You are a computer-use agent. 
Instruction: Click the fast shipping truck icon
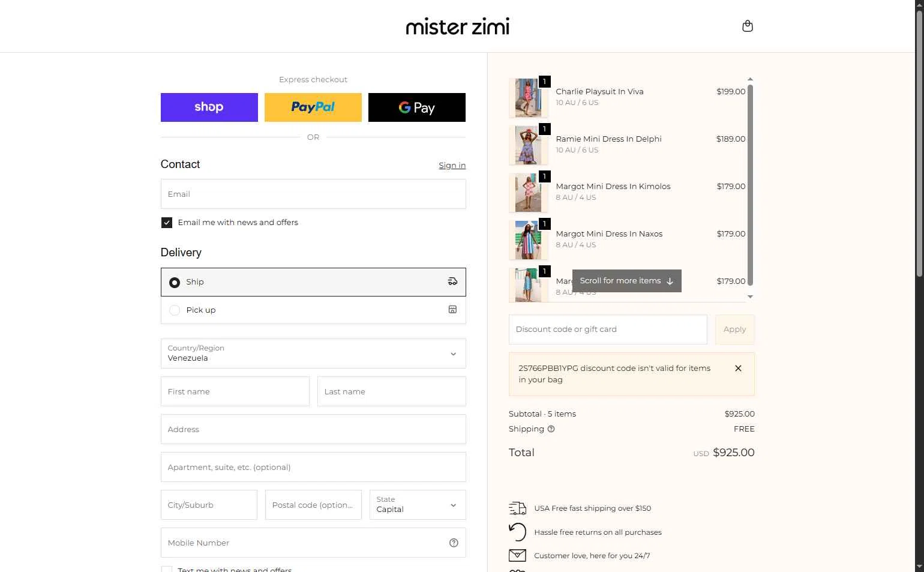(x=517, y=508)
